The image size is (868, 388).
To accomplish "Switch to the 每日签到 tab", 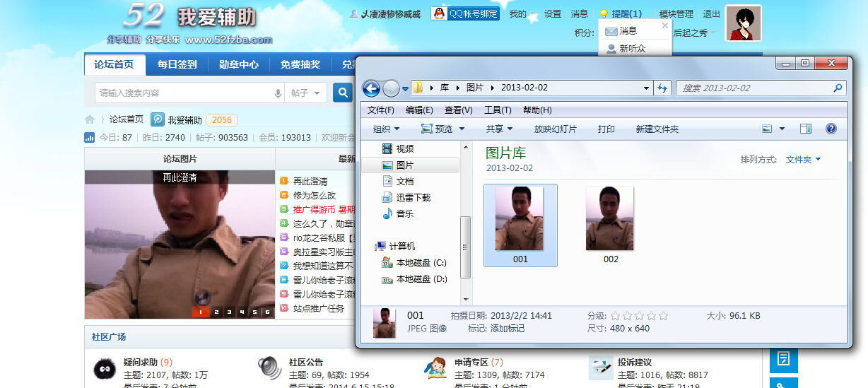I will [x=177, y=64].
